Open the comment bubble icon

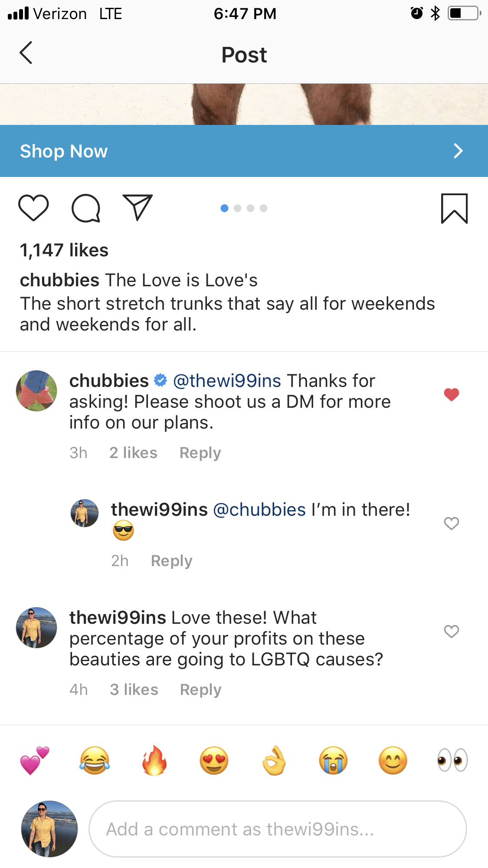point(86,208)
